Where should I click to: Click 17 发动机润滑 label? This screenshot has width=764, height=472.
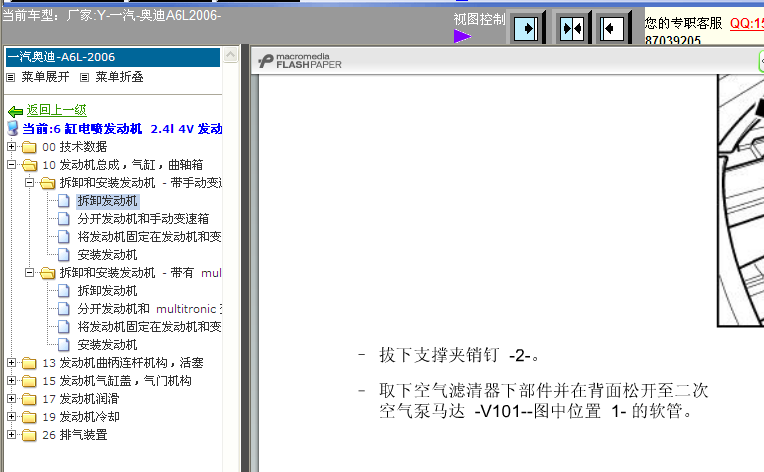click(x=80, y=399)
